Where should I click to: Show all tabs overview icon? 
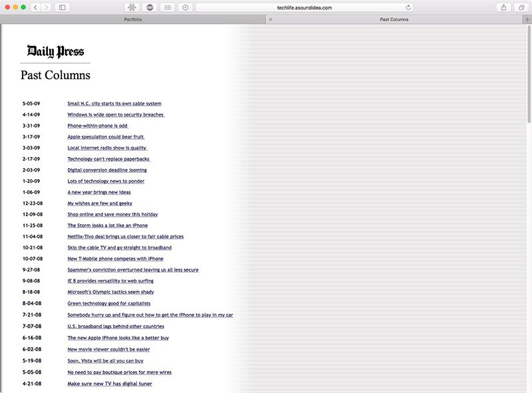(521, 7)
